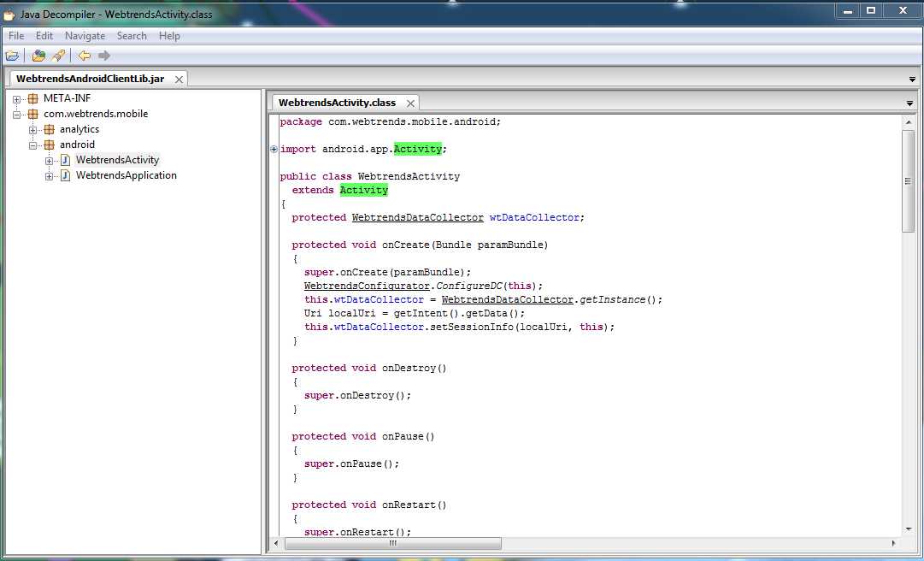Select the com.webtrends.mobile tree item
The width and height of the screenshot is (924, 561).
pos(96,114)
